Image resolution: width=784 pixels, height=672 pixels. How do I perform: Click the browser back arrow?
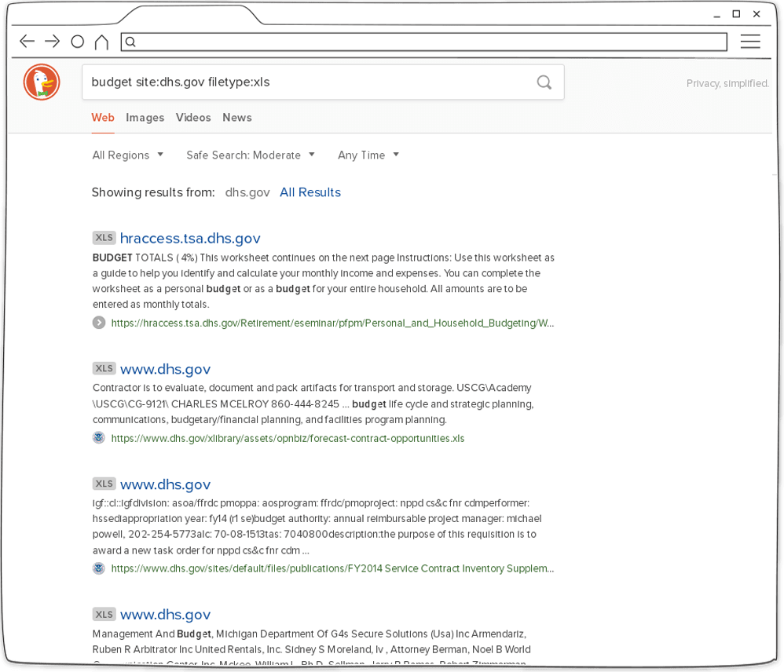tap(27, 41)
